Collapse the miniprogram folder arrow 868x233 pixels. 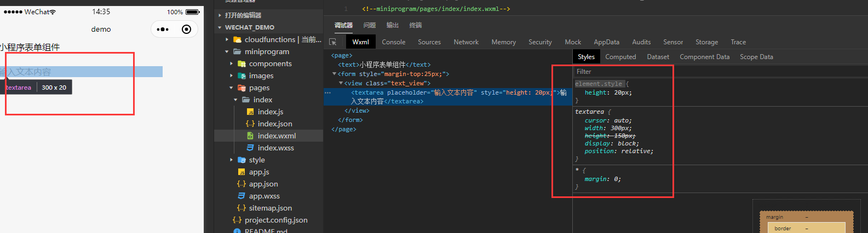pos(227,51)
